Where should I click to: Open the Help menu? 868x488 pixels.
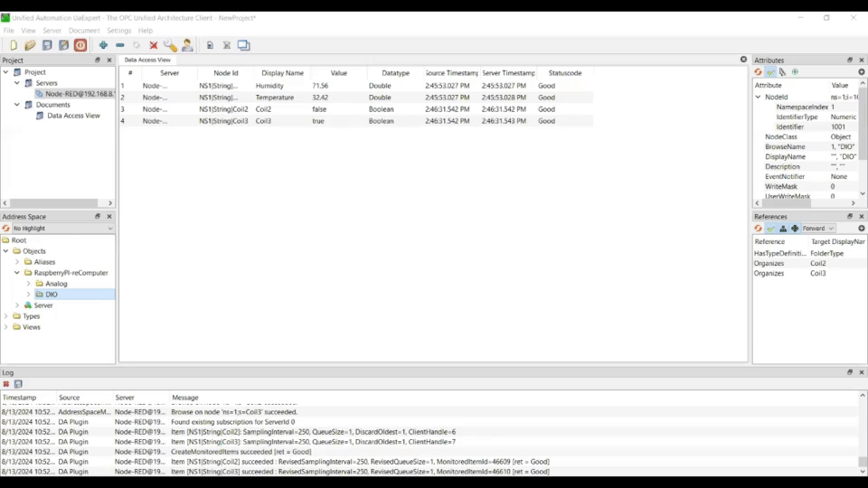pos(146,31)
